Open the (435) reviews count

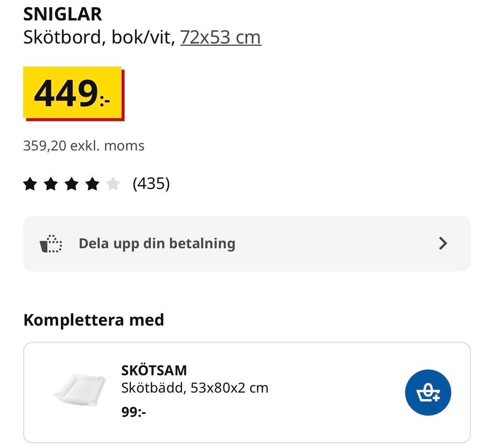[151, 183]
